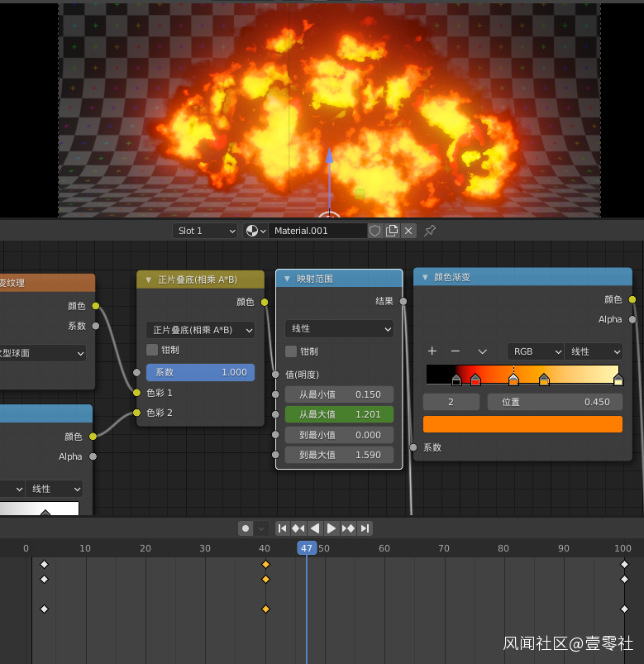Image resolution: width=644 pixels, height=664 pixels.
Task: Open the Slot 1 dropdown
Action: 206,231
